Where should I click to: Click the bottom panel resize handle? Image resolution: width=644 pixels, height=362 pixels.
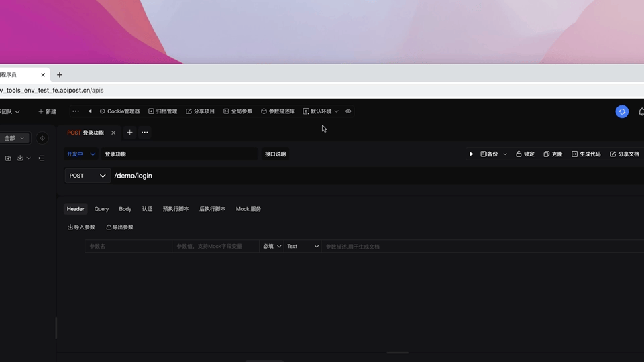[398, 353]
